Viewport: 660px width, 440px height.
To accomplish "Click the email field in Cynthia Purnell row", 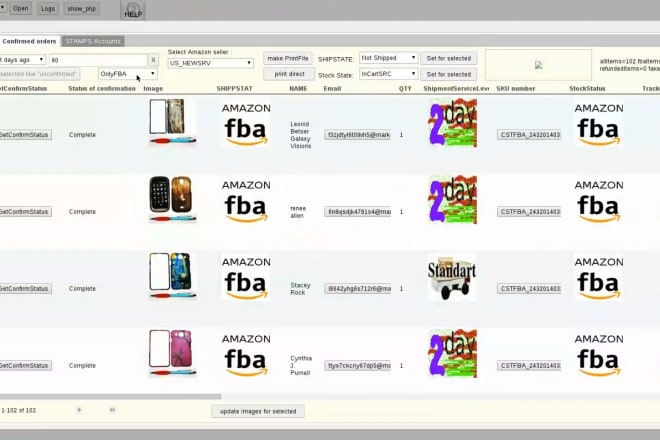I will click(x=357, y=365).
